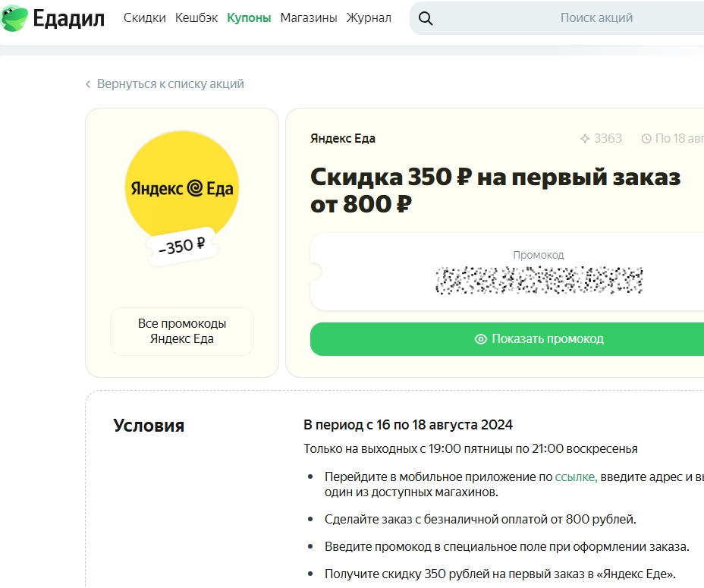Click the eye icon on the green button

coord(480,339)
